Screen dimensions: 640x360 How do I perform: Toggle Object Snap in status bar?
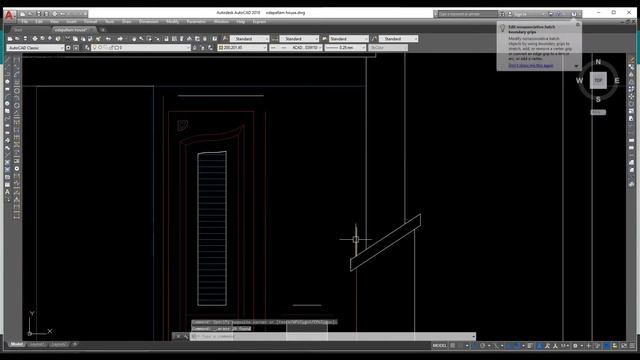pyautogui.click(x=517, y=346)
